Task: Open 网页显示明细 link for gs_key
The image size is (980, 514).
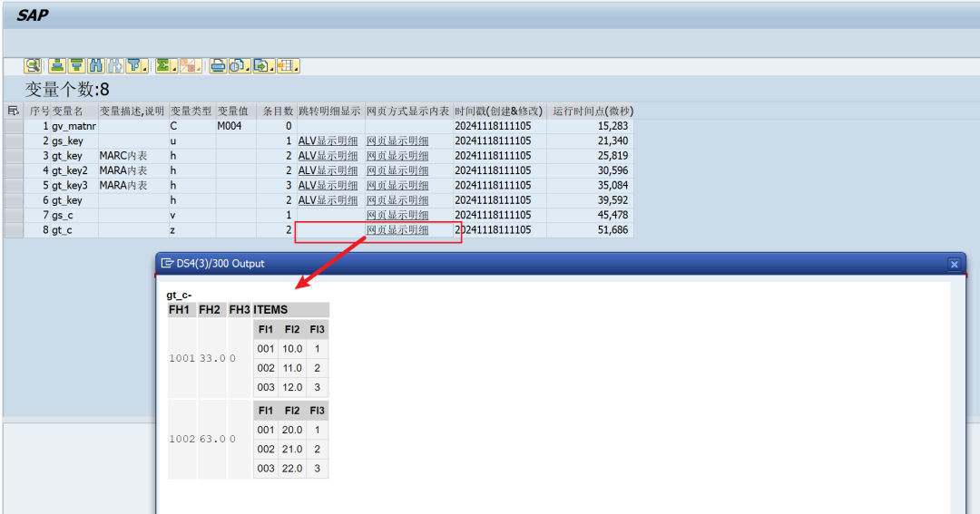Action: [x=397, y=141]
